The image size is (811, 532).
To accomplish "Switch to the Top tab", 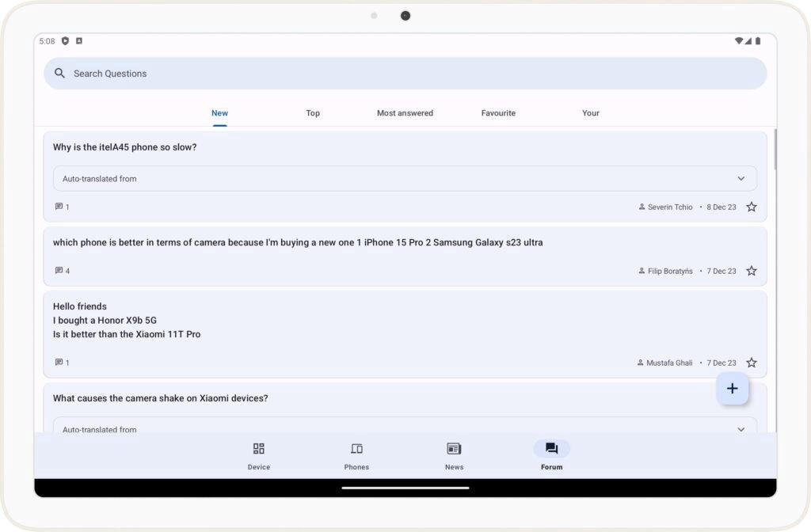I will pos(312,112).
